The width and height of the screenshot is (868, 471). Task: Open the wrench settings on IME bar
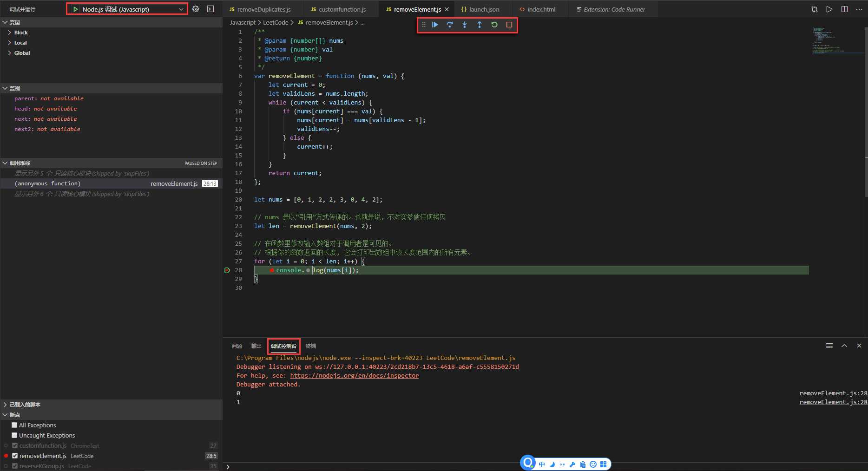[572, 464]
